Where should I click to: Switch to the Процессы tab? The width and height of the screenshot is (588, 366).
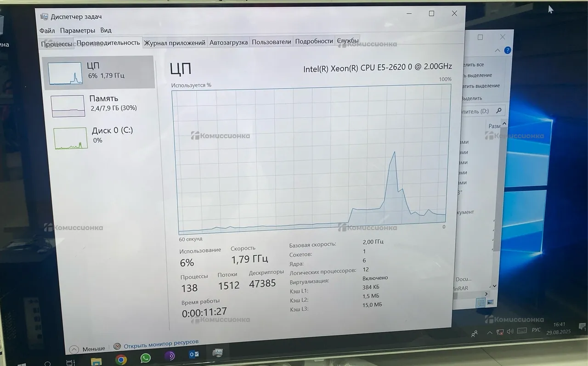(57, 44)
